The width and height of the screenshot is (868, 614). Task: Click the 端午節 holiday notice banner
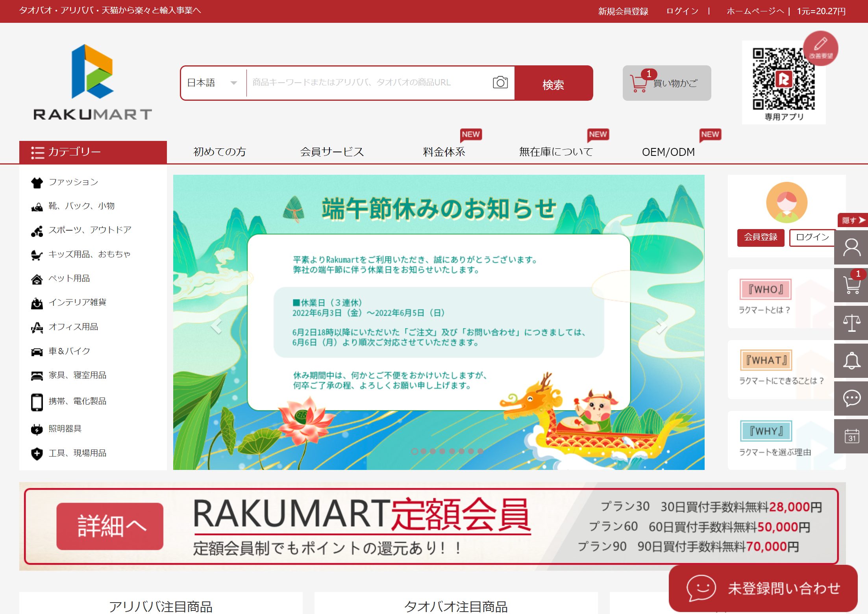(439, 322)
